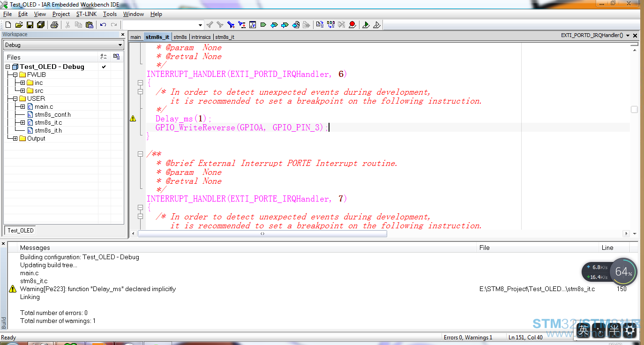
Task: Click the Find Previous toolbar icon
Action: pos(210,25)
